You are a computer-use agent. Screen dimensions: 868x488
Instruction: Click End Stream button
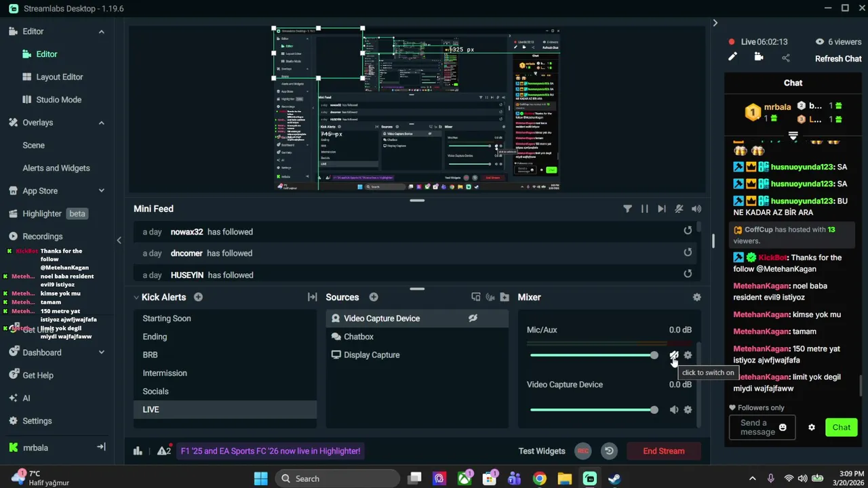tap(663, 451)
